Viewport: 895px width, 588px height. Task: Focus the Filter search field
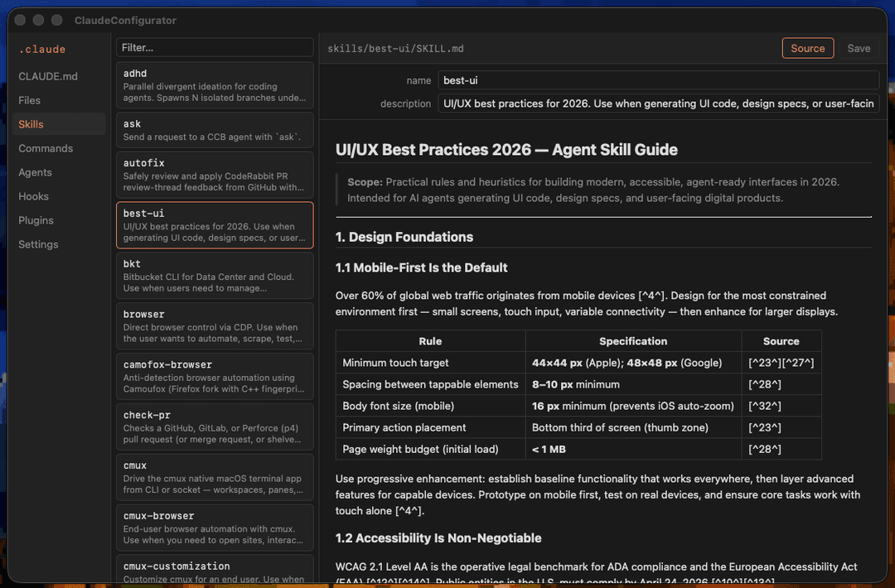(x=215, y=47)
